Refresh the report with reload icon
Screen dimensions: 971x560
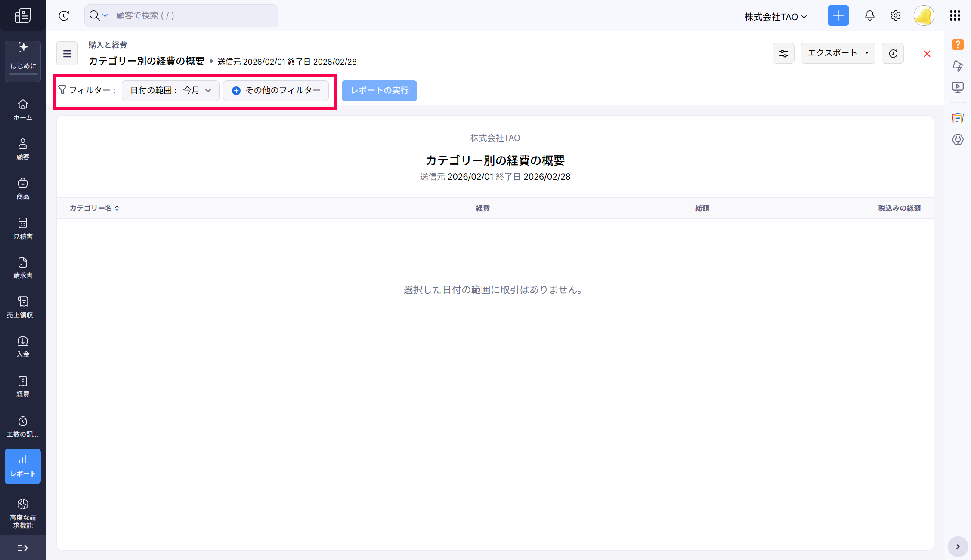click(893, 53)
